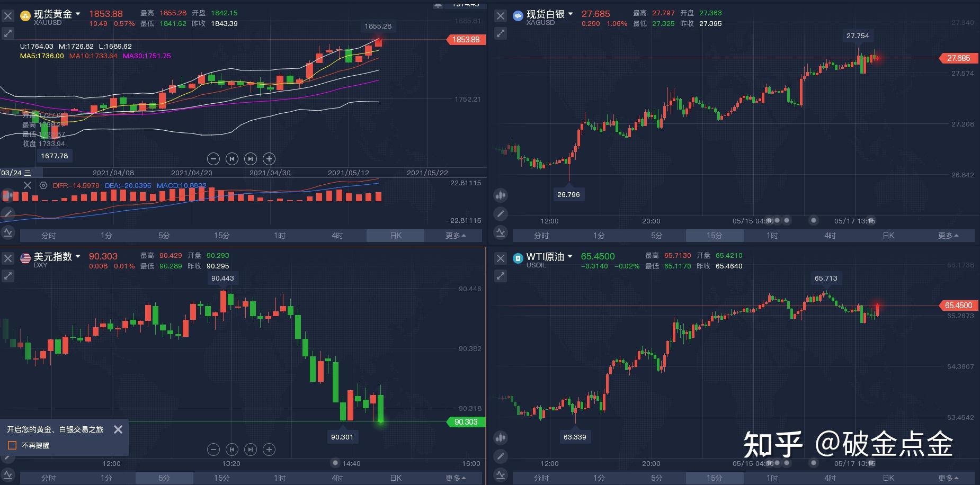The image size is (980, 485).
Task: Click event marker near 14:40 on dollar chart
Action: (x=335, y=463)
